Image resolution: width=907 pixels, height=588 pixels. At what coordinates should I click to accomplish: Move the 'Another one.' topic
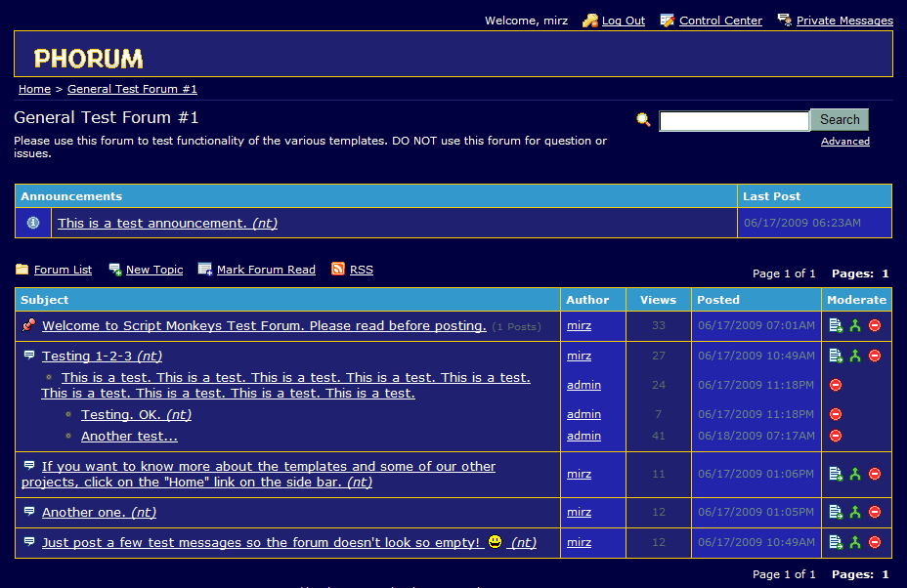[x=836, y=512]
